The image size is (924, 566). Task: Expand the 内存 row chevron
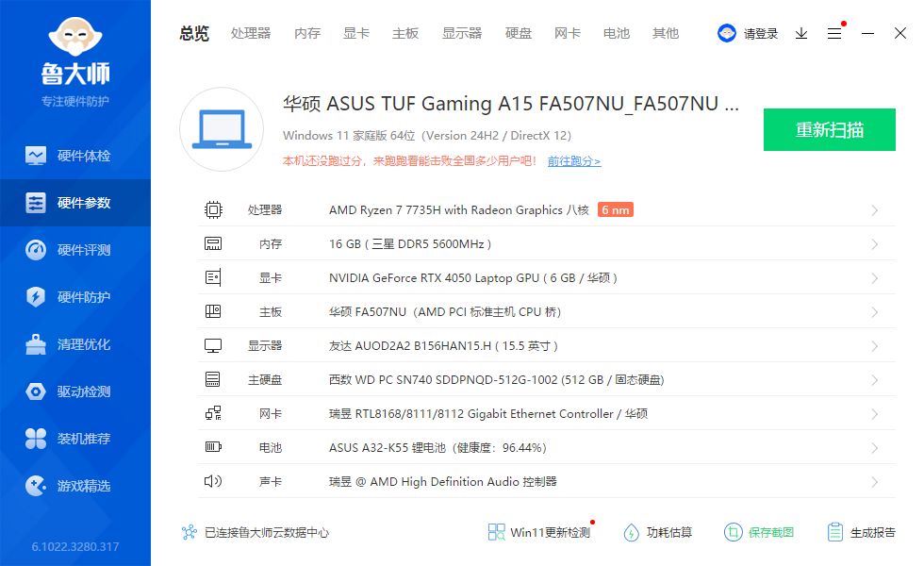(875, 244)
